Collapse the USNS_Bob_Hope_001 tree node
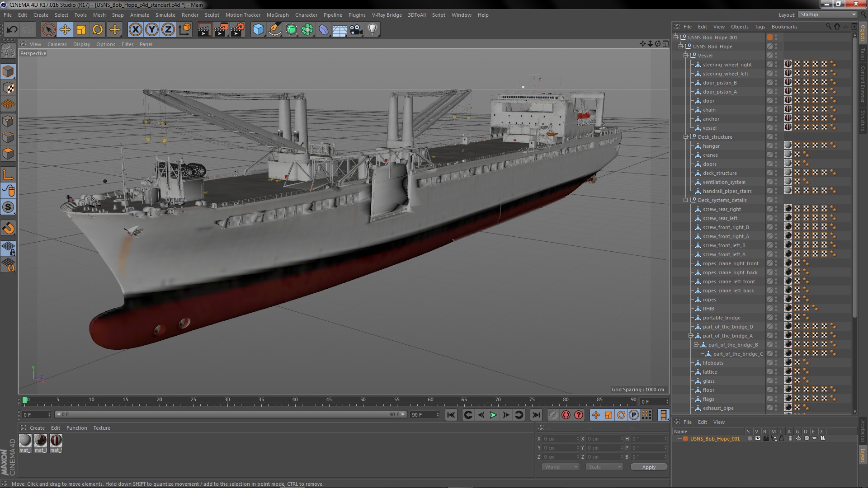Image resolution: width=868 pixels, height=488 pixels. (x=676, y=37)
